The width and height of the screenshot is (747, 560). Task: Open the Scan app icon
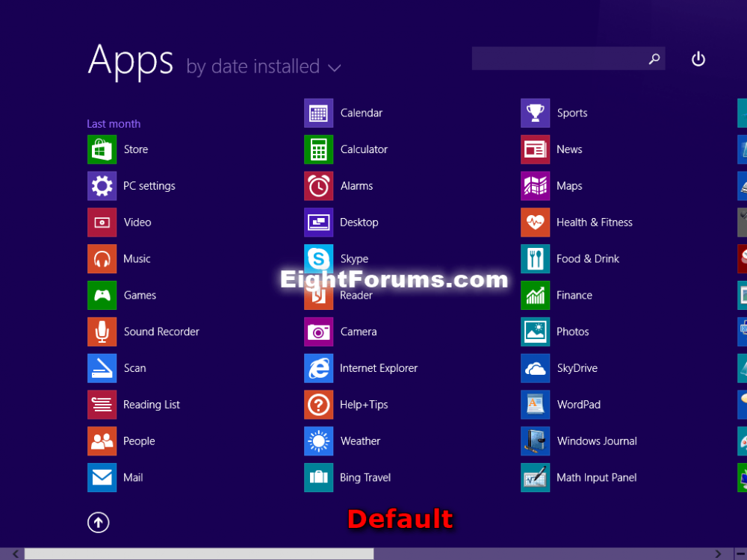[102, 368]
